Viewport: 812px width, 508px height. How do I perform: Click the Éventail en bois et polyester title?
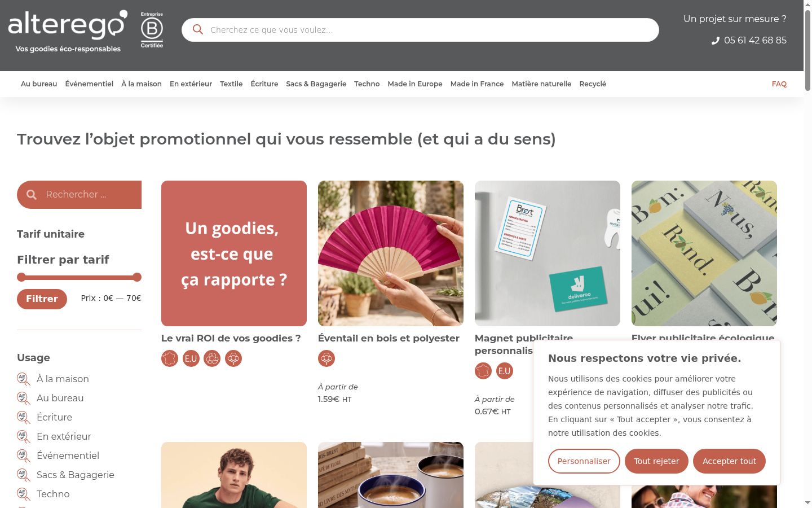389,339
